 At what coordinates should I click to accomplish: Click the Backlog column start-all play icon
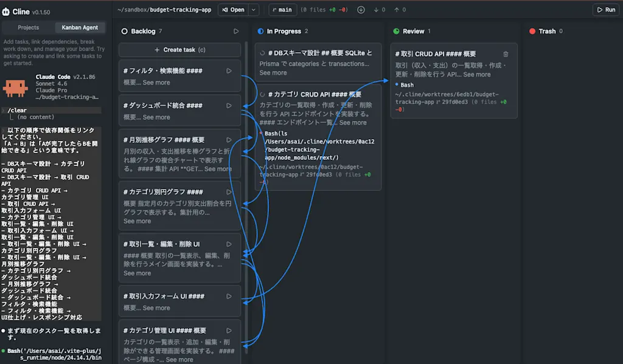pos(236,31)
